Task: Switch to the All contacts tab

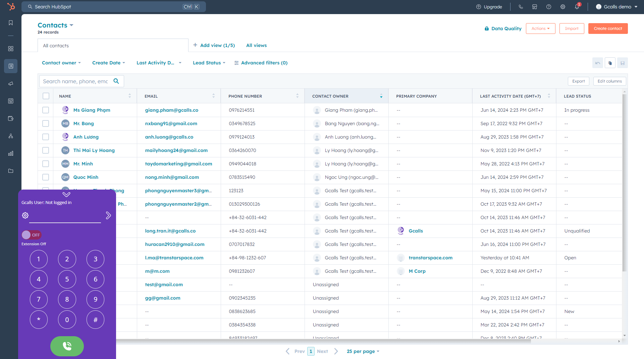Action: [x=56, y=45]
